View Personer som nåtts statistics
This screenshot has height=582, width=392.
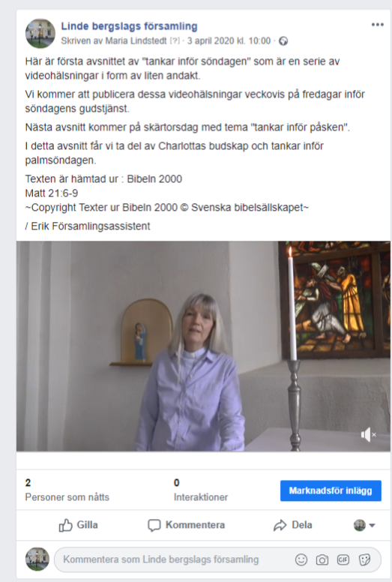coord(67,490)
